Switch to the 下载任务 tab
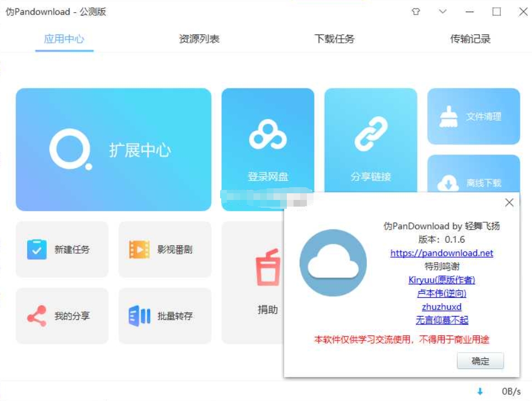 (x=335, y=39)
